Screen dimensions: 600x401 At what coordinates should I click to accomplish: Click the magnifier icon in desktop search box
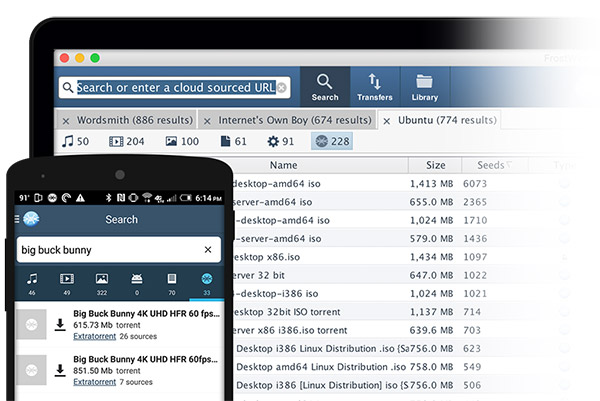[68, 88]
